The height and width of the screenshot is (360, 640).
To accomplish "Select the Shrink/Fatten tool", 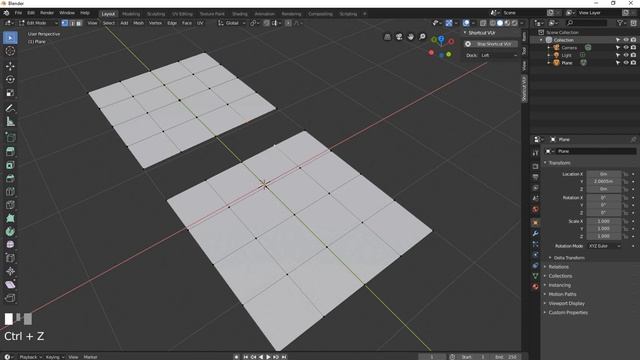I will (10, 271).
